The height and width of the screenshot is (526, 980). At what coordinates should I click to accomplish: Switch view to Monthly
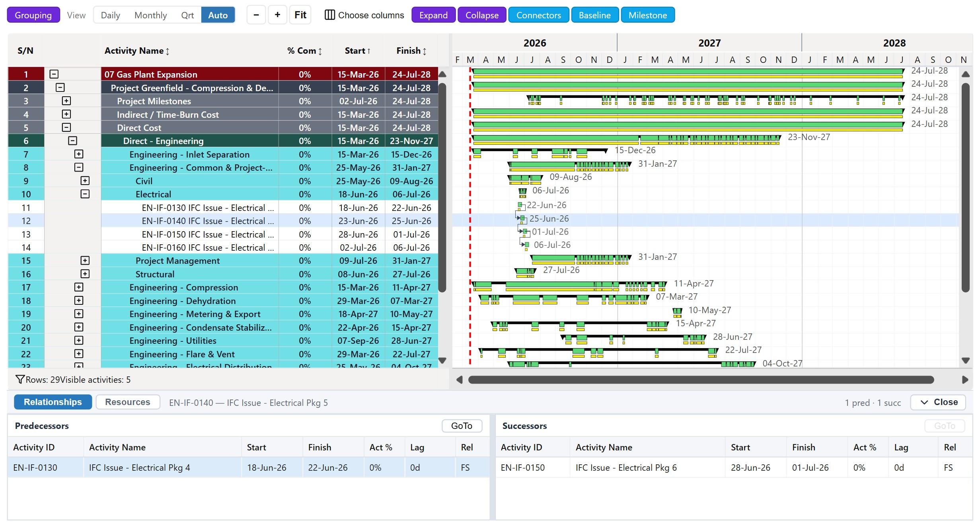coord(150,15)
